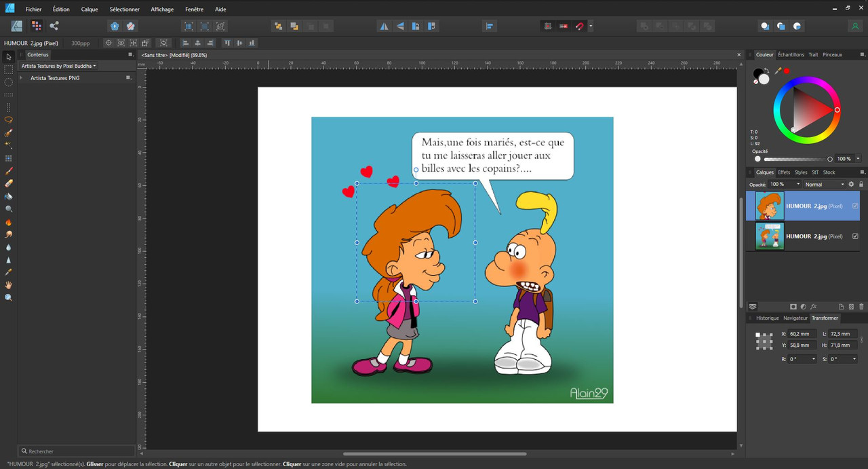Open the Normal blend mode dropdown
The image size is (868, 469).
click(x=825, y=184)
